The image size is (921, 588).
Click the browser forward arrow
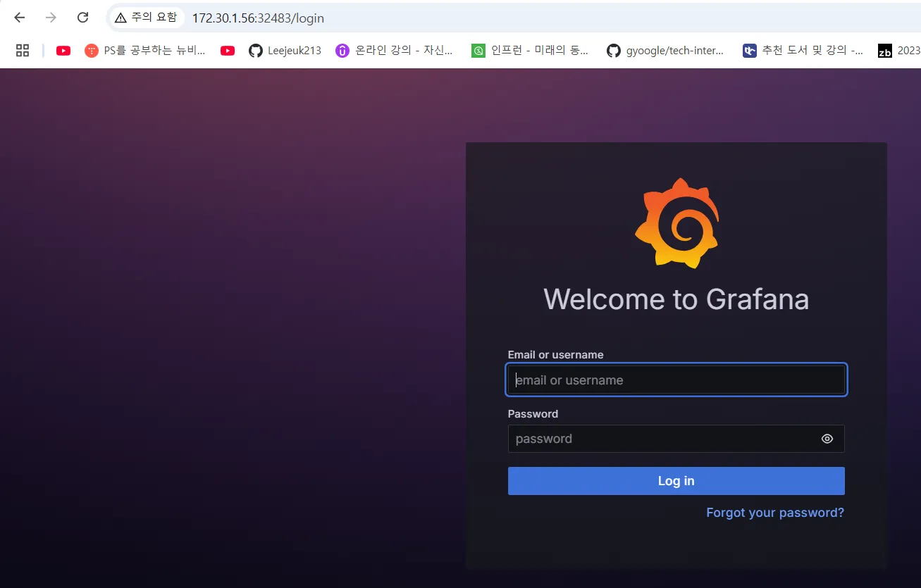51,18
